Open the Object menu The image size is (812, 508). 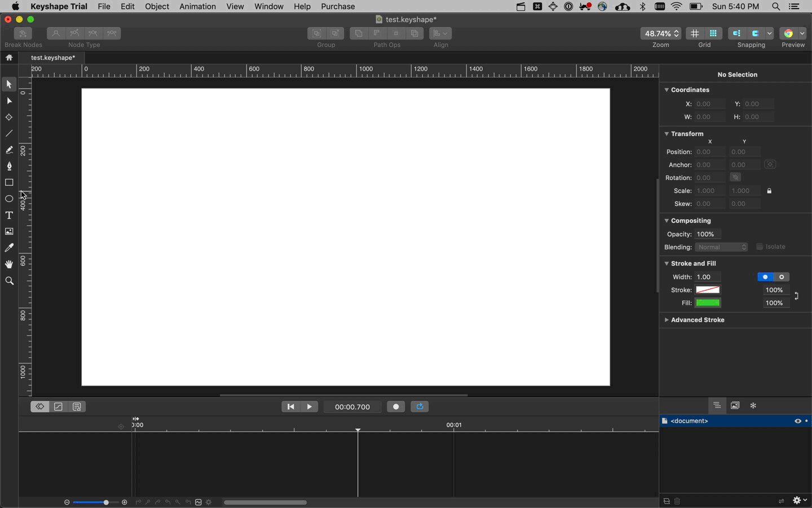[x=157, y=6]
